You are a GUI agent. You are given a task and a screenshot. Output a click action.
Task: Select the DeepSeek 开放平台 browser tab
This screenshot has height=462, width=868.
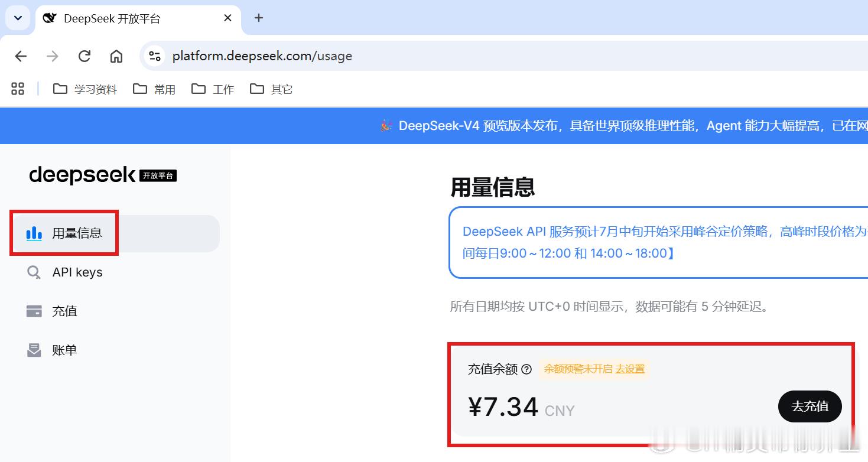click(x=138, y=18)
